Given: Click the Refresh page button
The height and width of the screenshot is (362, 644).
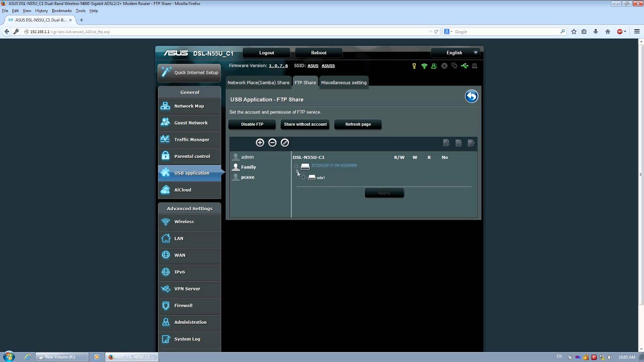Looking at the screenshot, I should [358, 124].
